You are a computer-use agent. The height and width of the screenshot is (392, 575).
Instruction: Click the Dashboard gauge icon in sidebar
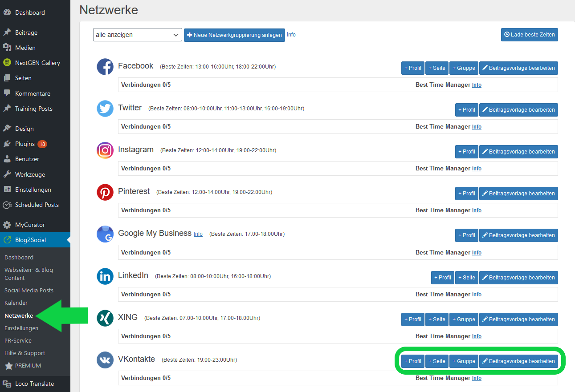tap(7, 12)
